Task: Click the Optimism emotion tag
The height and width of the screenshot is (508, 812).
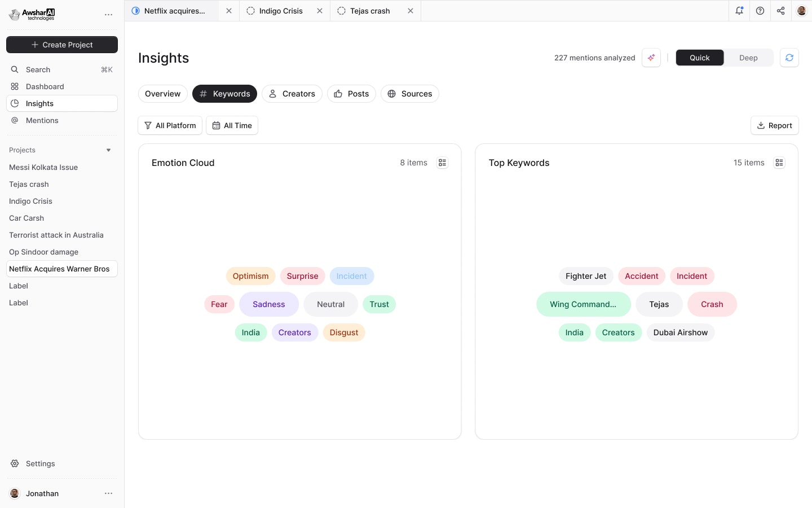Action: coord(251,276)
